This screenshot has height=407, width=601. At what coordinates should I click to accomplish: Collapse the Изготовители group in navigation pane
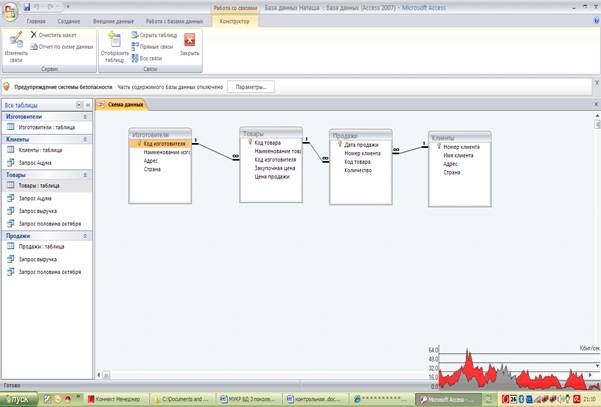click(x=86, y=117)
